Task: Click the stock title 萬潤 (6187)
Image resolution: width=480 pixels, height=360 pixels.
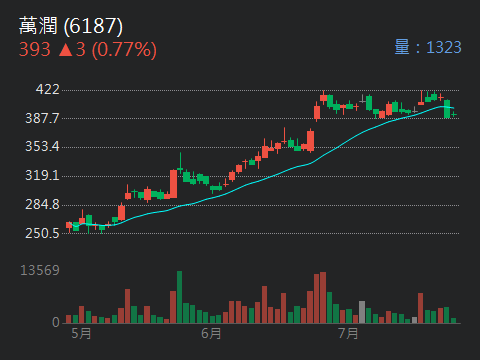Action: [71, 26]
